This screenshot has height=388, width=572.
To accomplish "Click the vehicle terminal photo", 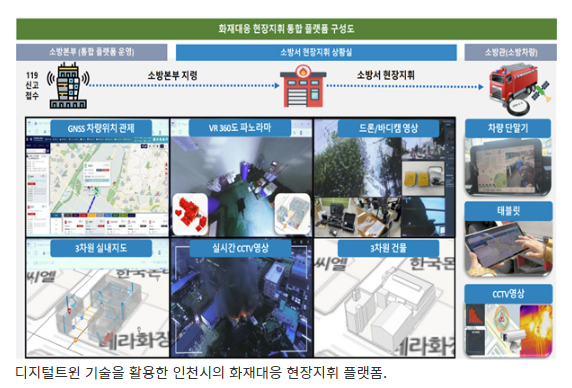I will 508,167.
